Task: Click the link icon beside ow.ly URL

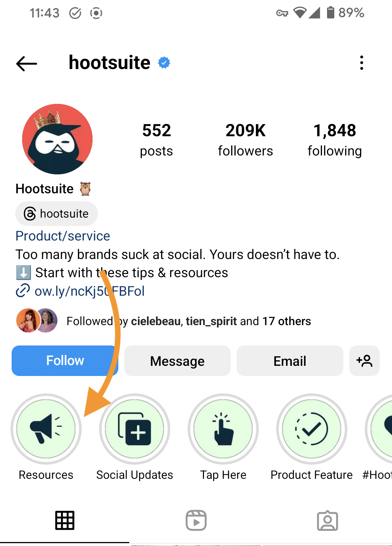Action: click(22, 291)
